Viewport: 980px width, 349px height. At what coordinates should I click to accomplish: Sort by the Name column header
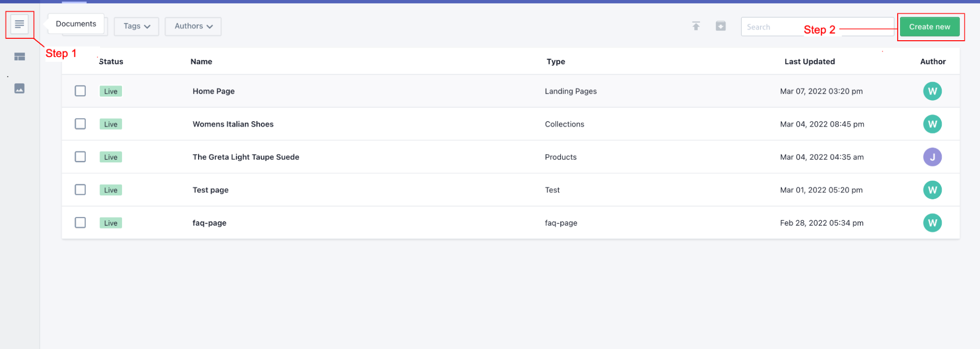click(x=201, y=61)
